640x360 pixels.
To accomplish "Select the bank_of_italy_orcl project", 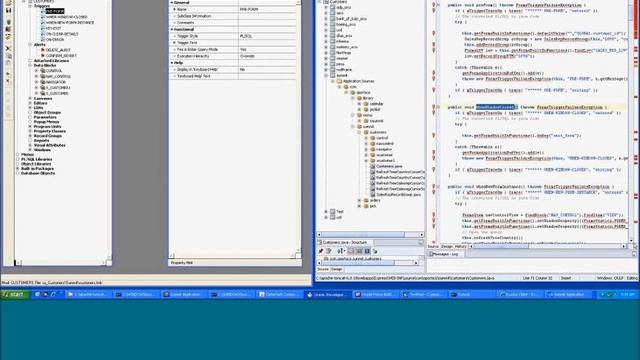I will (351, 19).
